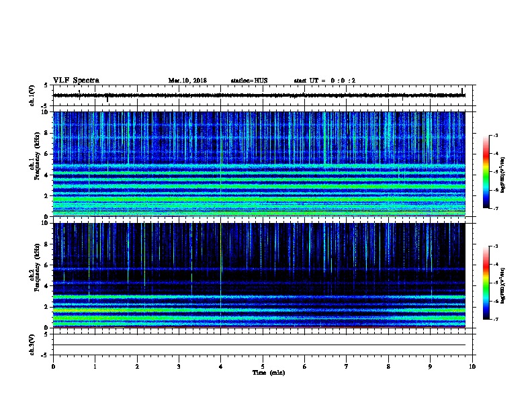Click inside the ch.2 spectrogram panel
The width and height of the screenshot is (532, 411).
[x=259, y=275]
